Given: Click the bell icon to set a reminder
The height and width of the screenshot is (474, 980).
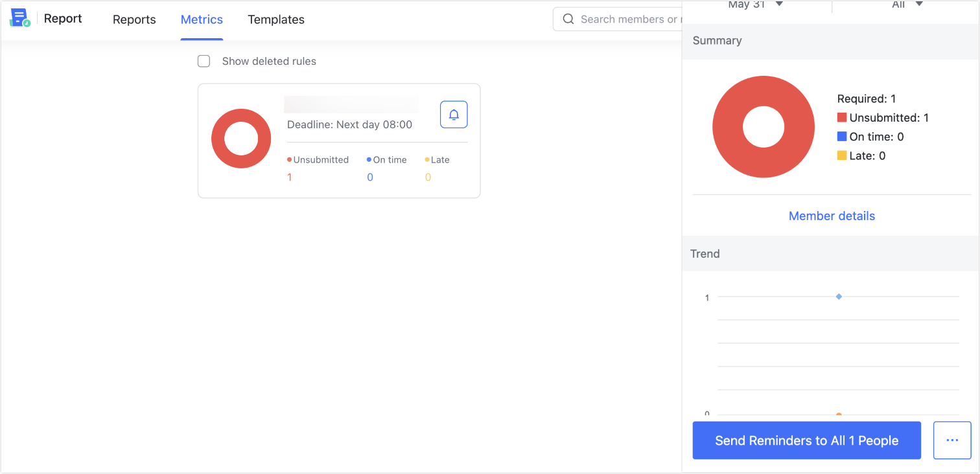Looking at the screenshot, I should pos(454,114).
